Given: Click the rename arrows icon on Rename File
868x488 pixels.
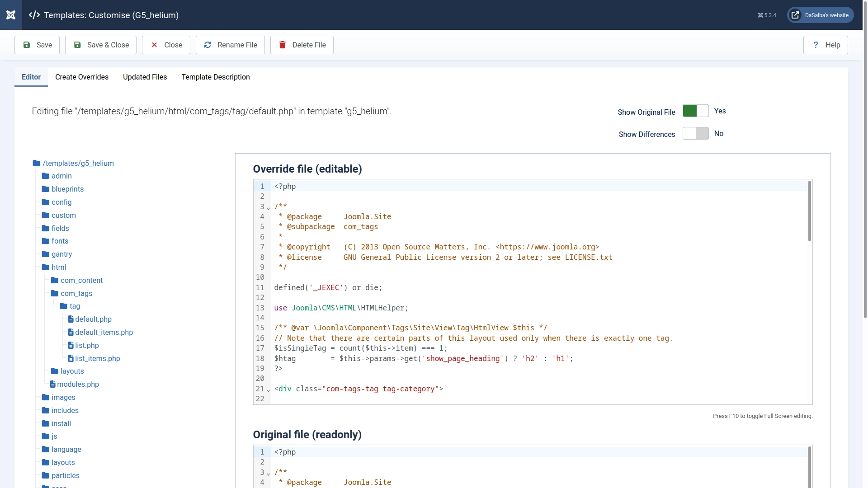Looking at the screenshot, I should (207, 45).
